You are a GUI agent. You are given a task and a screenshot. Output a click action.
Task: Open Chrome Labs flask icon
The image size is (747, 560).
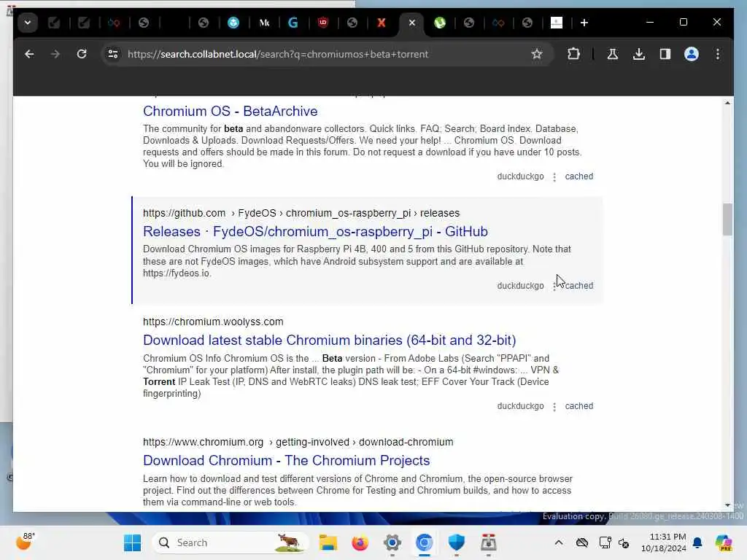pyautogui.click(x=613, y=54)
